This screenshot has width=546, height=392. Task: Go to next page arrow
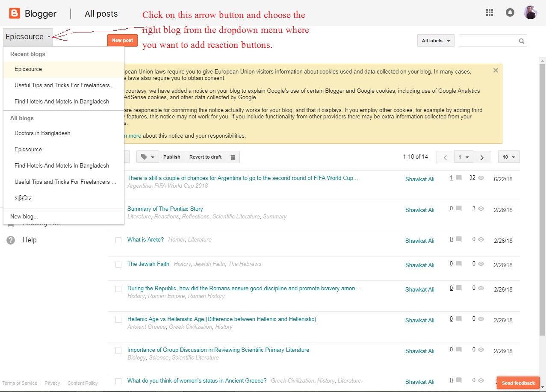click(x=482, y=157)
